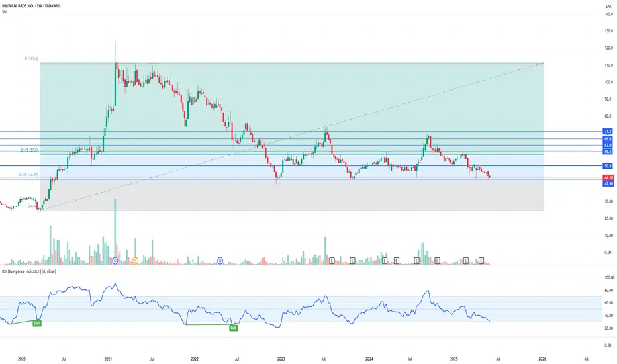The height and width of the screenshot is (364, 617).
Task: Click the Fibonacci 1 (24.68) level label
Action: click(x=32, y=206)
